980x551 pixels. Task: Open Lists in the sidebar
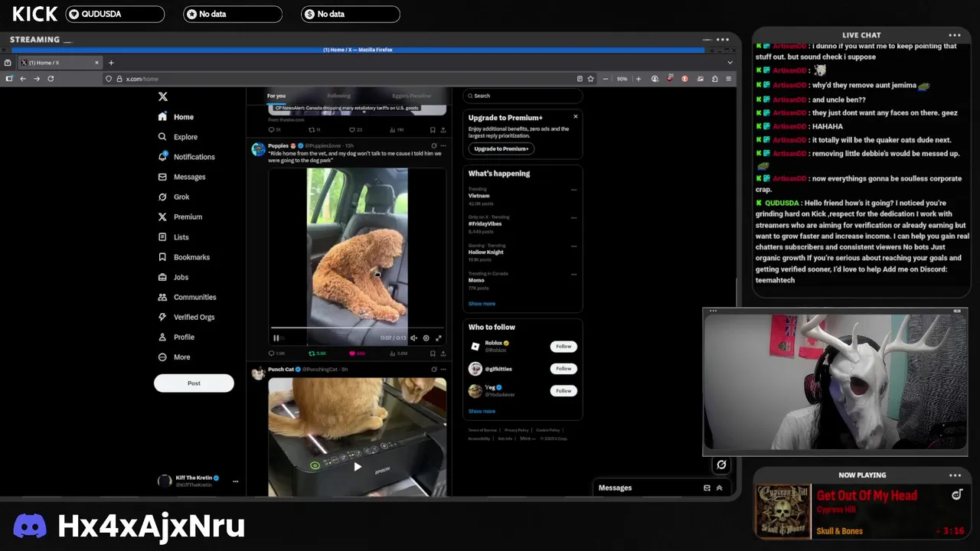coord(173,237)
